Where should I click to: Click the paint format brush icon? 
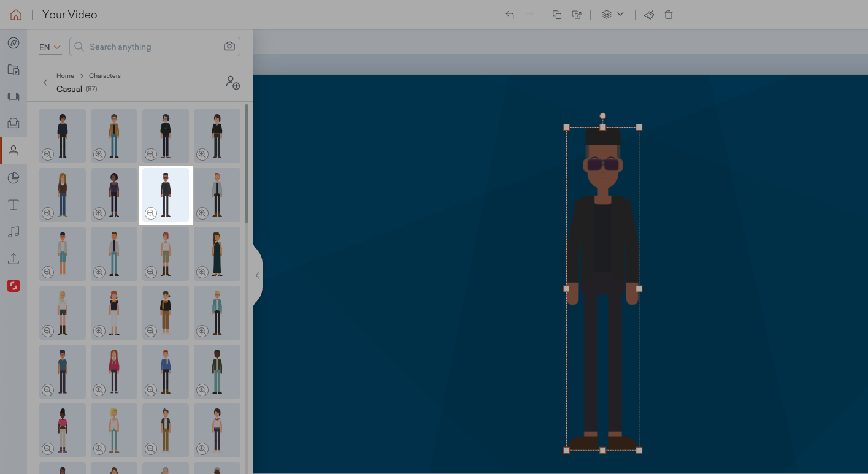click(x=649, y=15)
